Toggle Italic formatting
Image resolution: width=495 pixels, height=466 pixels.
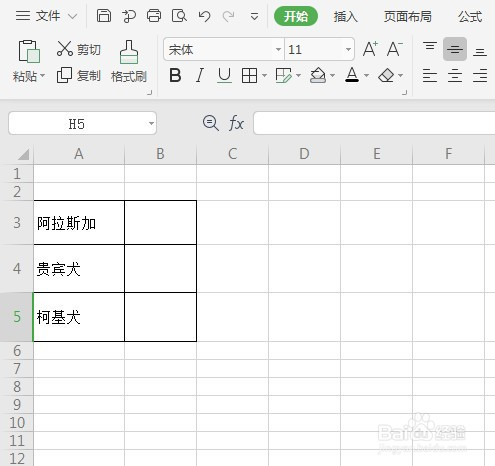click(200, 75)
